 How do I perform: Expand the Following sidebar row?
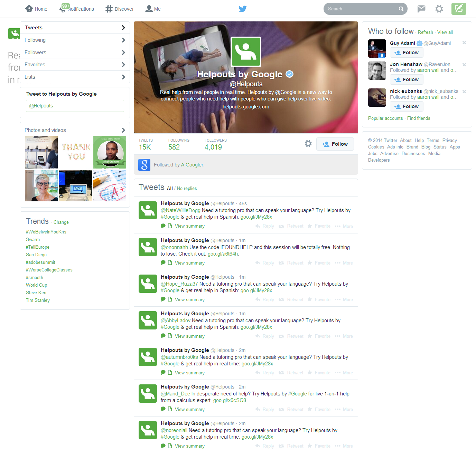pyautogui.click(x=75, y=40)
